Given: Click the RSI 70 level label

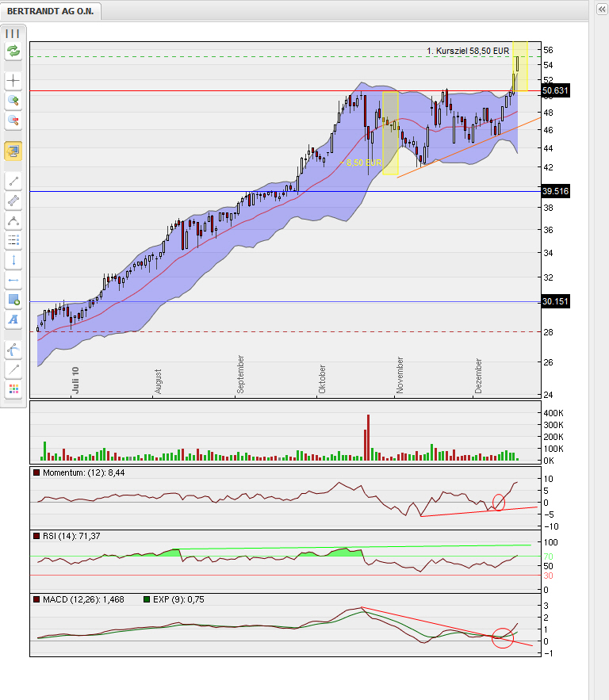Looking at the screenshot, I should click(x=548, y=557).
